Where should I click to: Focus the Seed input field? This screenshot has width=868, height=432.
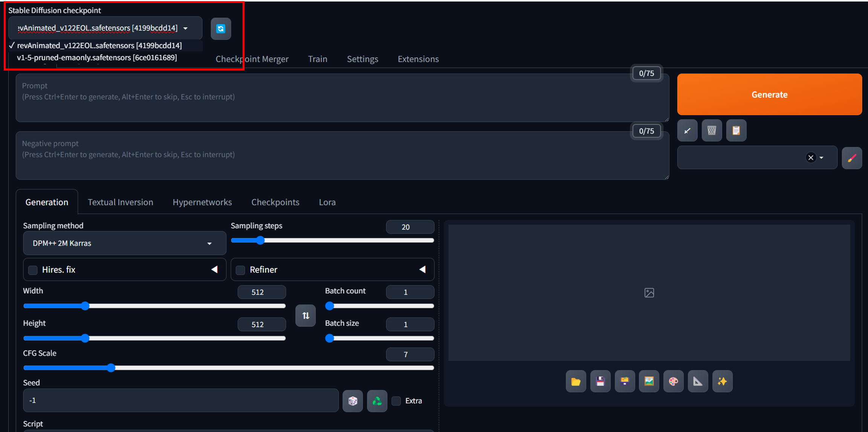pyautogui.click(x=181, y=400)
